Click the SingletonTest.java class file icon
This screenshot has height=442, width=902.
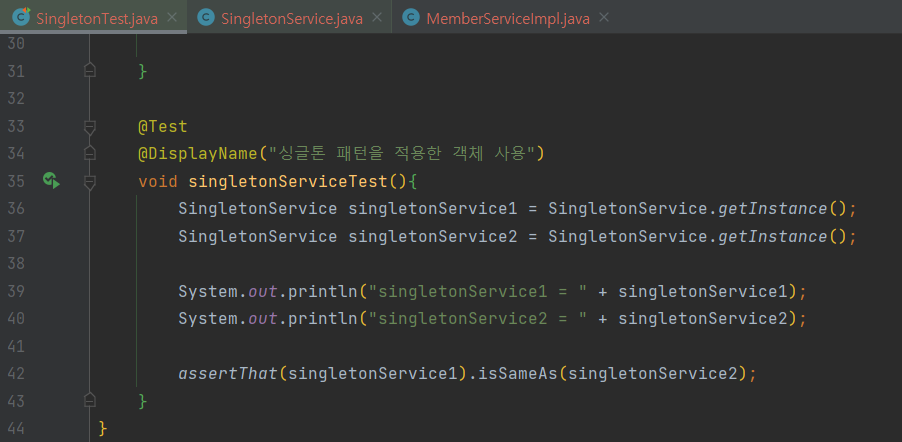pyautogui.click(x=21, y=17)
